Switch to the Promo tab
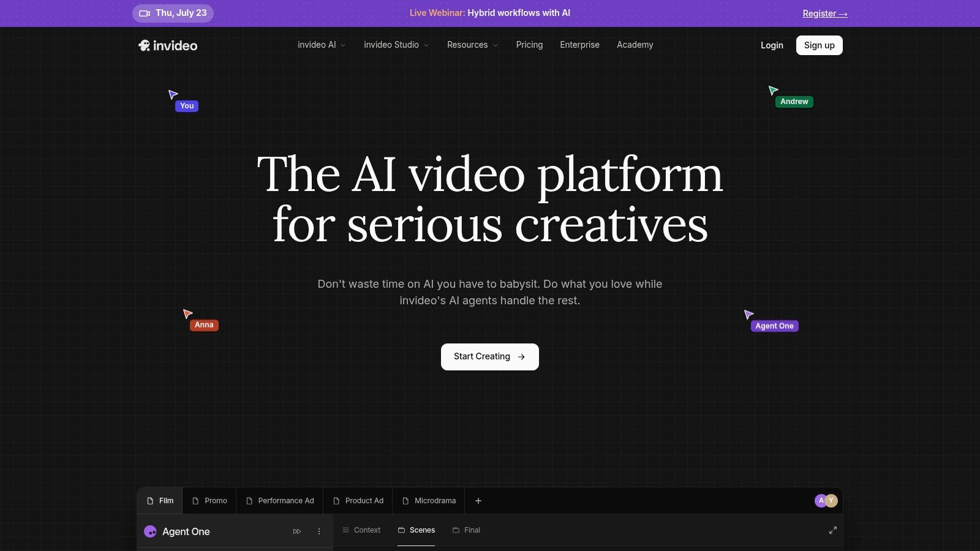 click(209, 501)
